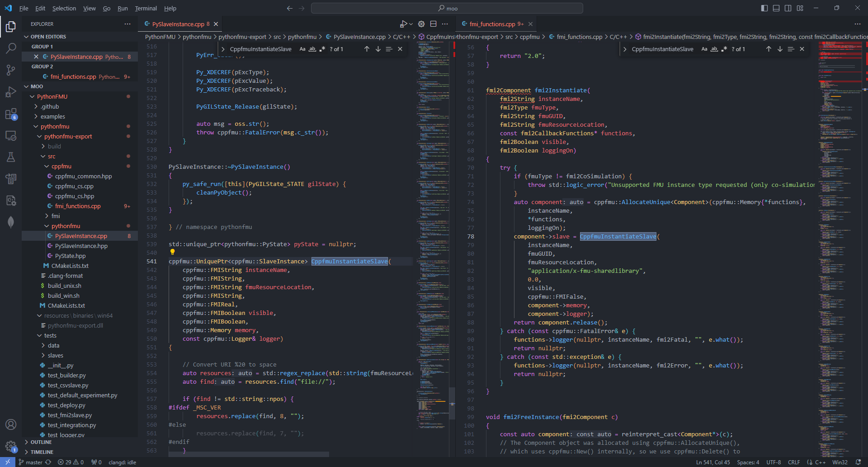Close the right editor find widget
Image resolution: width=868 pixels, height=467 pixels.
[802, 49]
